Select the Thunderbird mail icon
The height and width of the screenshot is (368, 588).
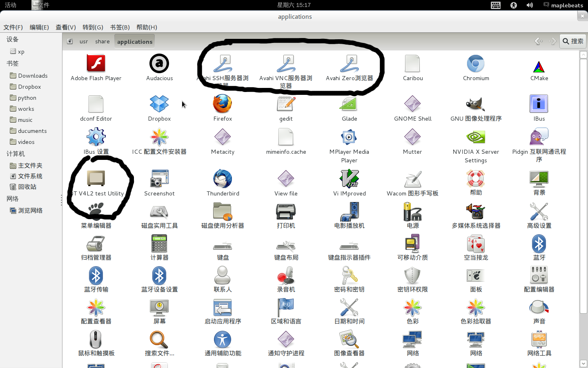click(x=223, y=179)
